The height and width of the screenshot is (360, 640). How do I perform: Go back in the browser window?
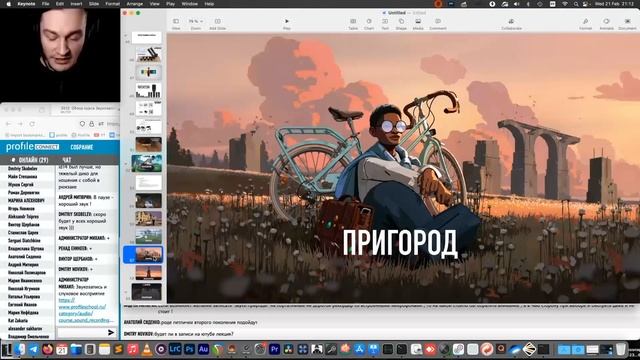pos(9,123)
